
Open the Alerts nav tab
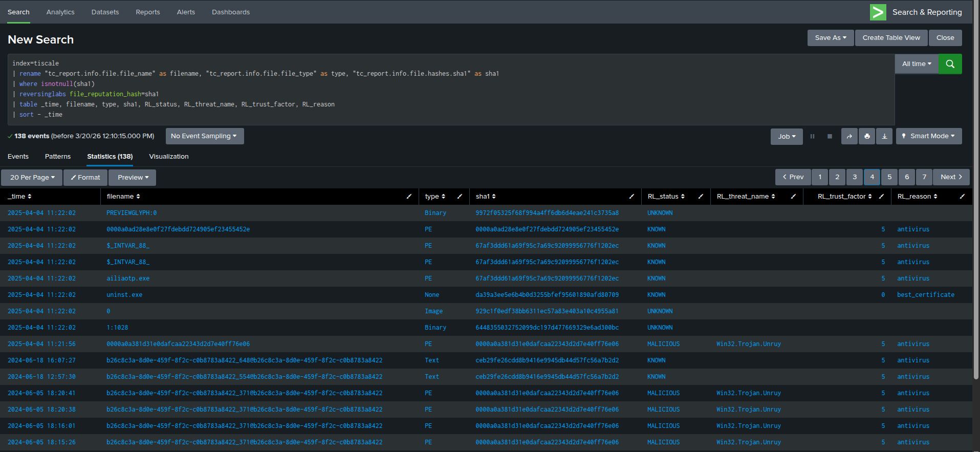coord(186,12)
